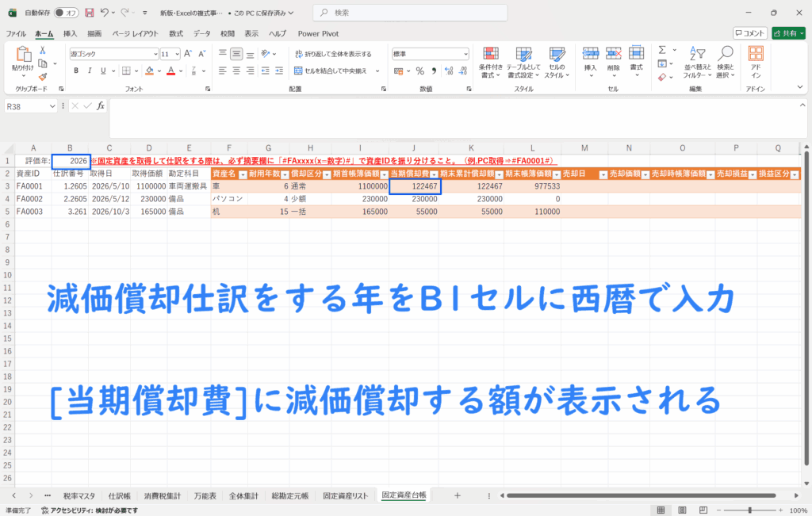Click the AutoSum sigma icon
Image resolution: width=812 pixels, height=516 pixels.
click(x=661, y=49)
